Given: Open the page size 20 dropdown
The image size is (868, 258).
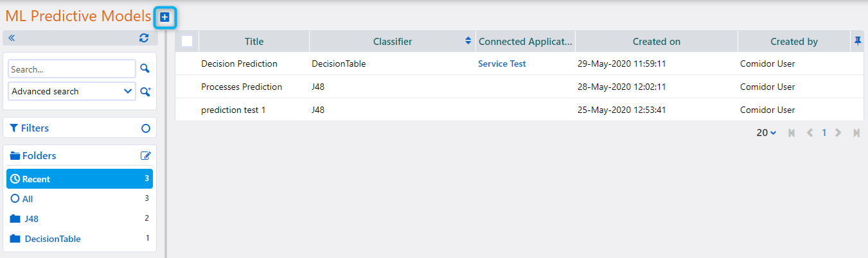Looking at the screenshot, I should pos(766,133).
